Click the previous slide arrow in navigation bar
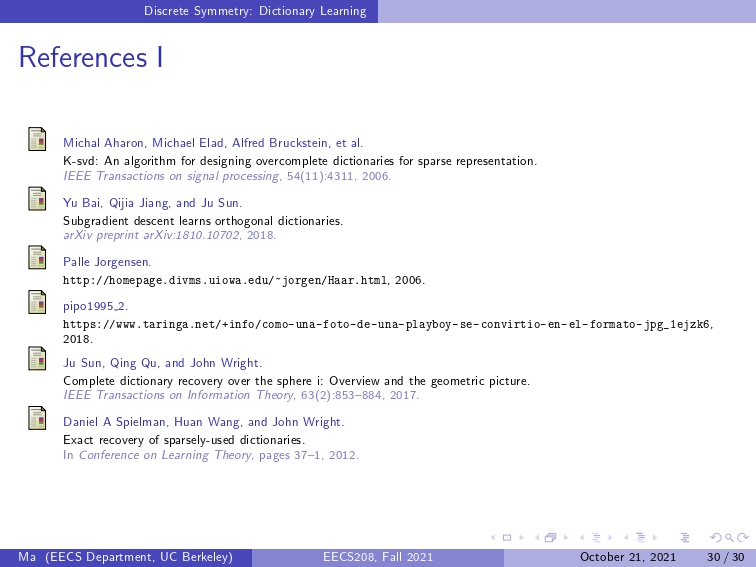The height and width of the screenshot is (567, 756). (x=493, y=538)
